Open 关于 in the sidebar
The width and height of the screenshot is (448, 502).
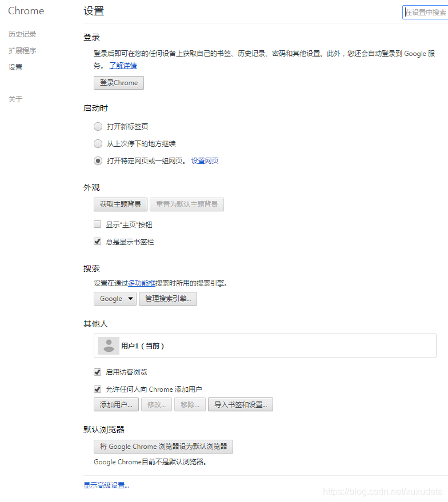tap(15, 99)
